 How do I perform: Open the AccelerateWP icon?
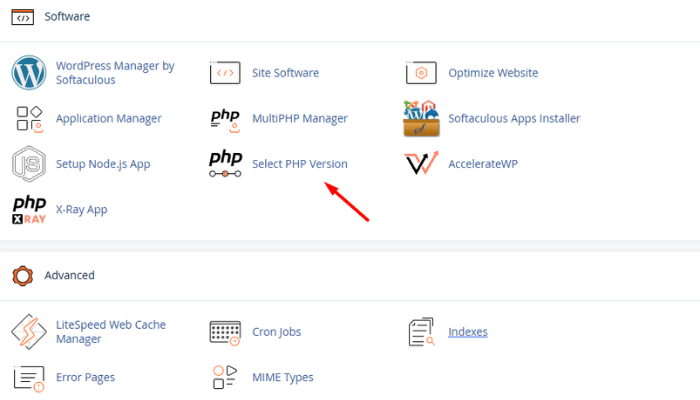421,163
